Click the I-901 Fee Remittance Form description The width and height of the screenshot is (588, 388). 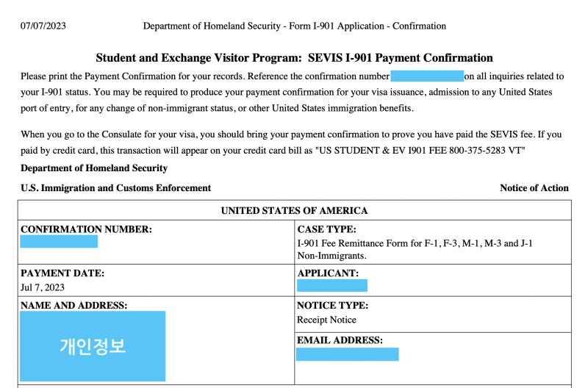(x=415, y=249)
